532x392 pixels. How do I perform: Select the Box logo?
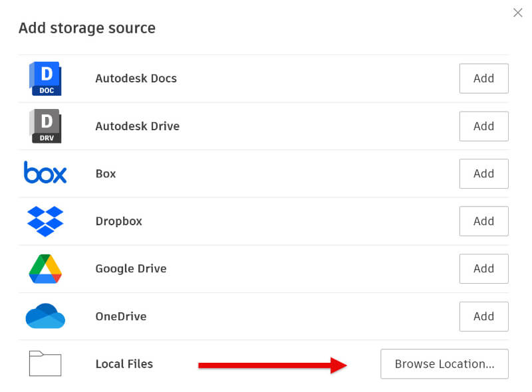pos(45,173)
